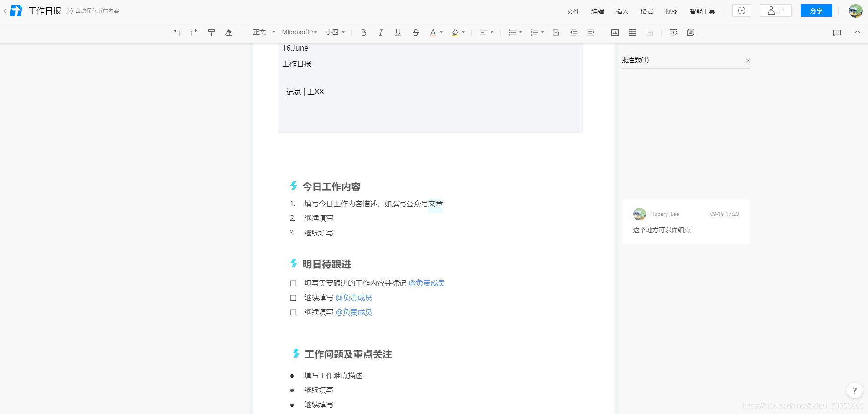Image resolution: width=868 pixels, height=414 pixels.
Task: Undo the last edit
Action: [177, 32]
